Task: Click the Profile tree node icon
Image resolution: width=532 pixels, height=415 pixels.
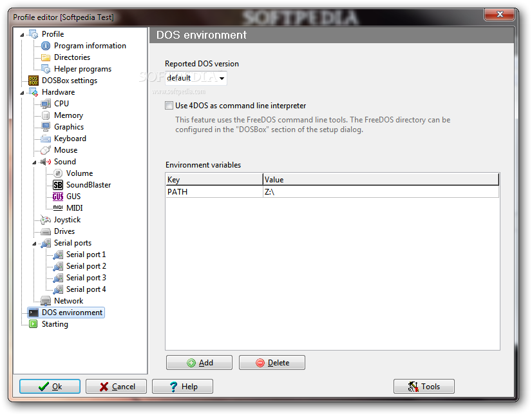Action: click(x=33, y=34)
